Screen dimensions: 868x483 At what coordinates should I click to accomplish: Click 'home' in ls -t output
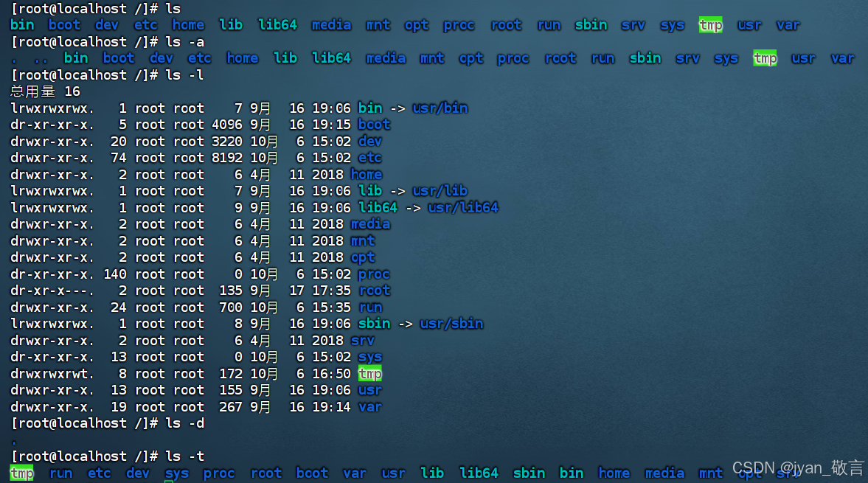[614, 473]
